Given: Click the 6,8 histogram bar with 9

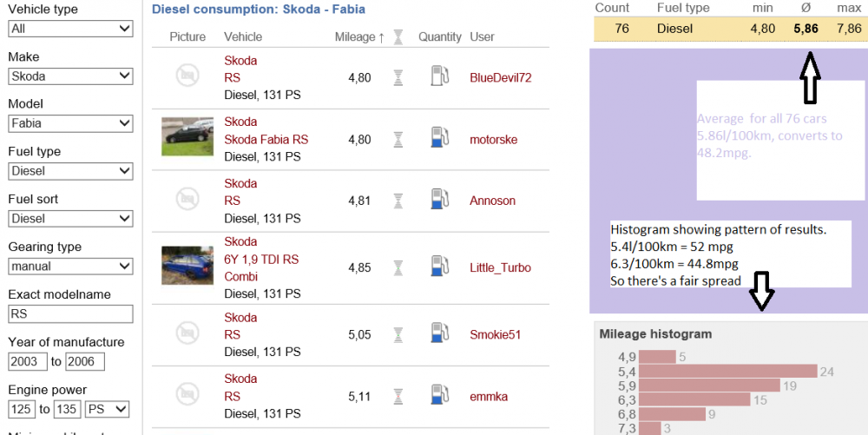Looking at the screenshot, I should pyautogui.click(x=672, y=414).
